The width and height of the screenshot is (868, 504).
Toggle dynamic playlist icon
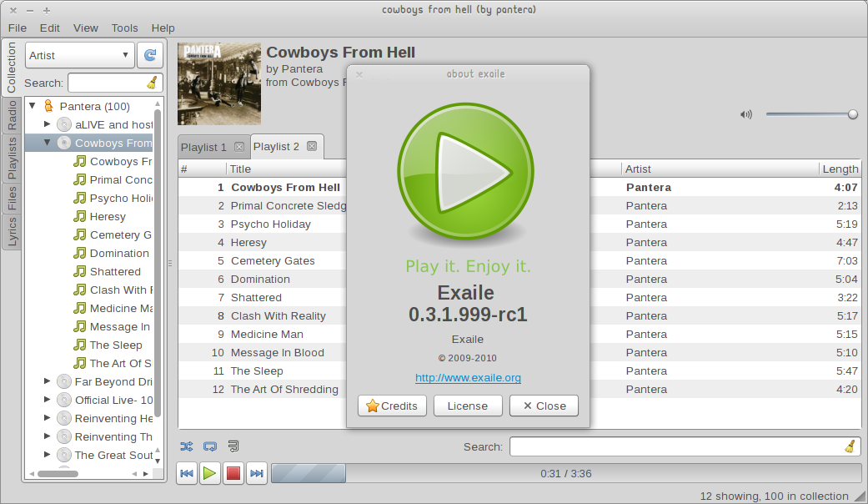[233, 446]
